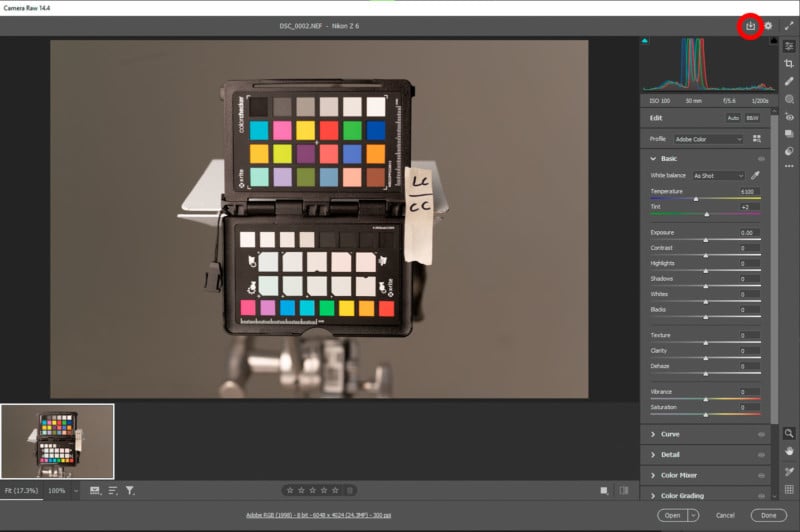800x532 pixels.
Task: Select the Hand tool
Action: [789, 451]
